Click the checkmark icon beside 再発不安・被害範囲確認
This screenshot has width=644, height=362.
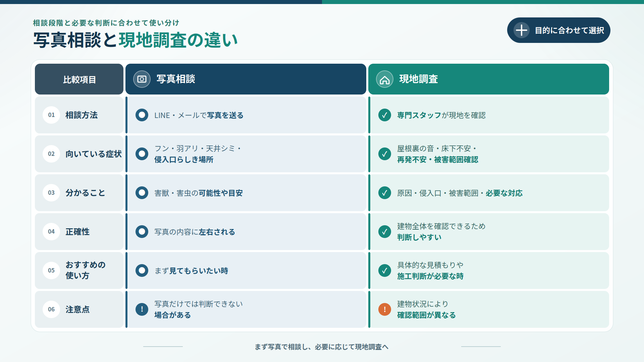point(385,154)
